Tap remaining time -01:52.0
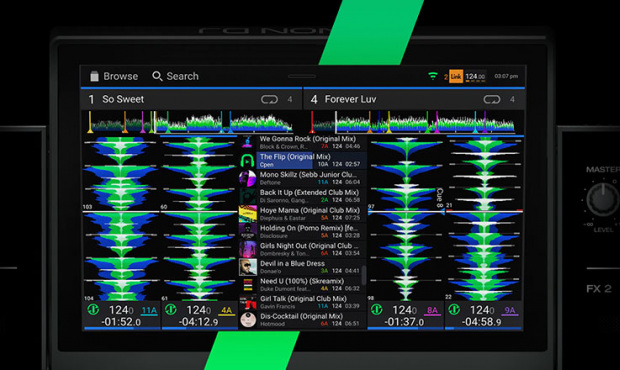Viewport: 620px width, 370px height. tap(121, 322)
